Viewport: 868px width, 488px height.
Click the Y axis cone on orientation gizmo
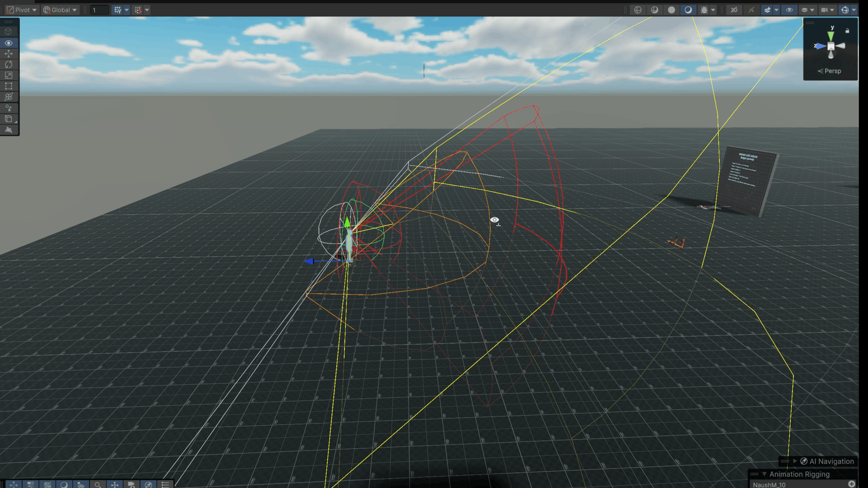pos(831,36)
